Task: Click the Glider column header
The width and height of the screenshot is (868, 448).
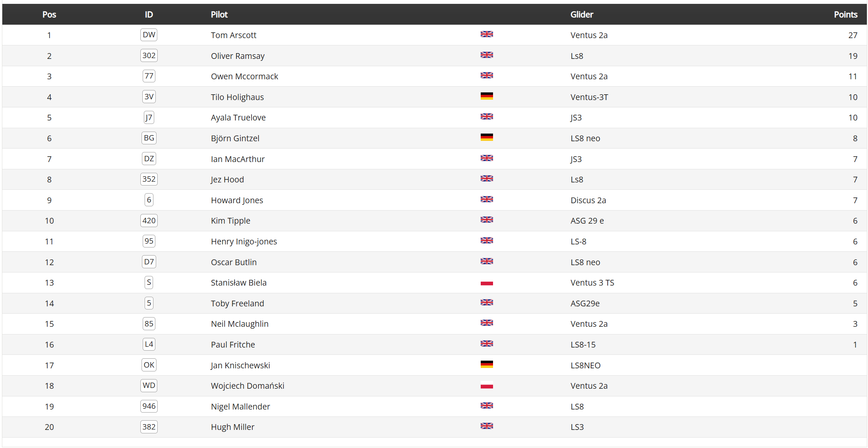Action: click(581, 15)
